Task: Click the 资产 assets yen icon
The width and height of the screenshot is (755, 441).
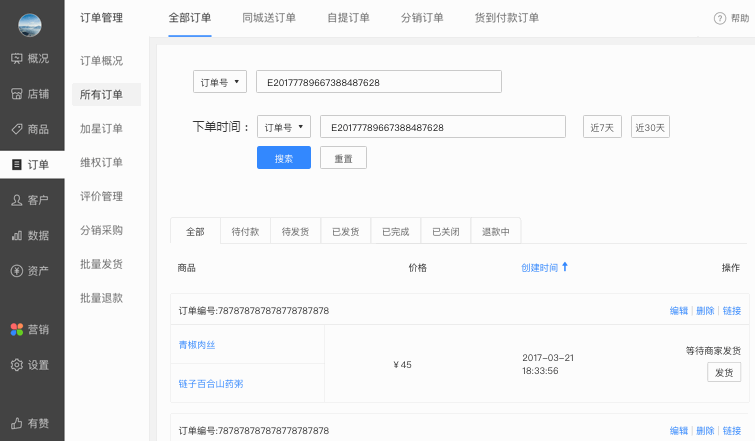Action: click(16, 270)
